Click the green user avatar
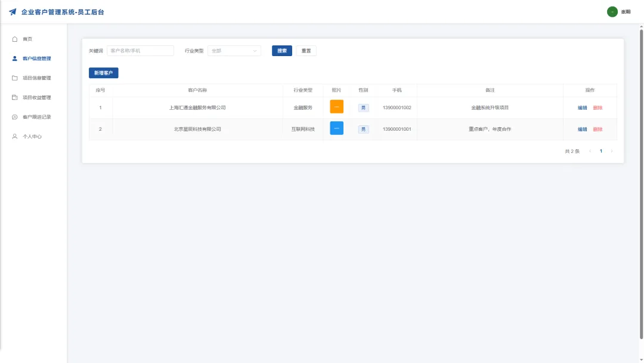Screen dimensions: 644x363 pos(612,12)
